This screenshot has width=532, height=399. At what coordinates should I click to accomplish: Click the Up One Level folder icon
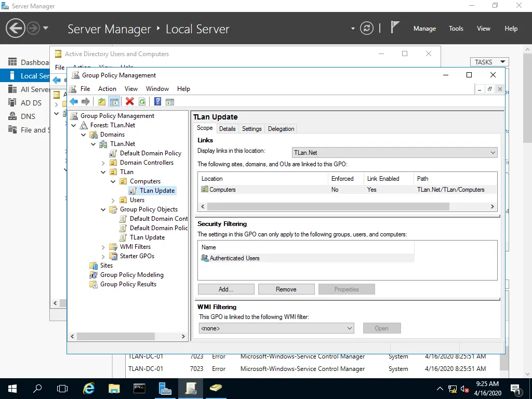pyautogui.click(x=101, y=101)
